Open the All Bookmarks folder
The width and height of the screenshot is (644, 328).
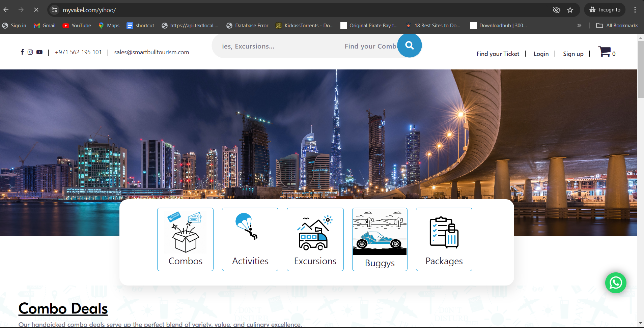pyautogui.click(x=617, y=26)
